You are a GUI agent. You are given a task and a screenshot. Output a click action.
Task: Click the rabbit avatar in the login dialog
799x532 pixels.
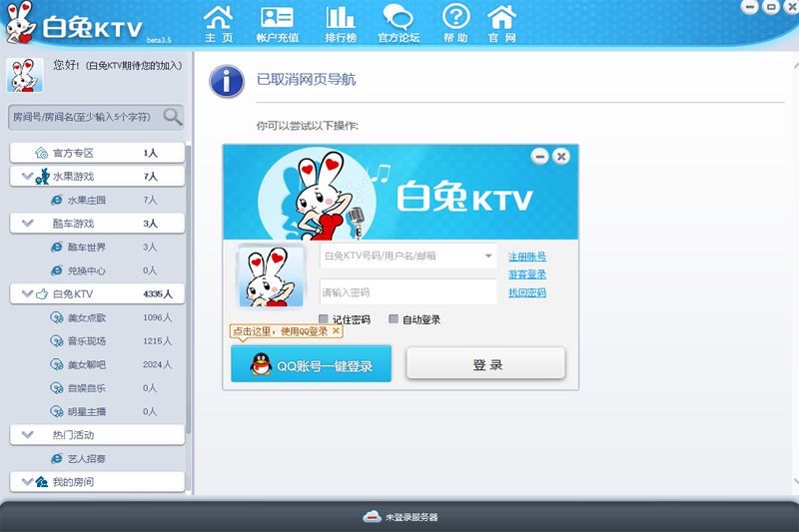click(271, 275)
